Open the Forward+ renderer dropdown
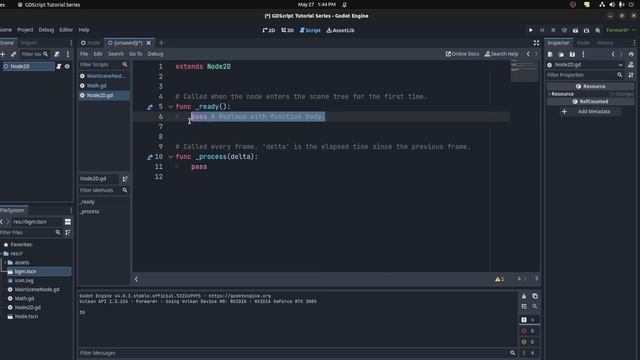 [x=620, y=30]
